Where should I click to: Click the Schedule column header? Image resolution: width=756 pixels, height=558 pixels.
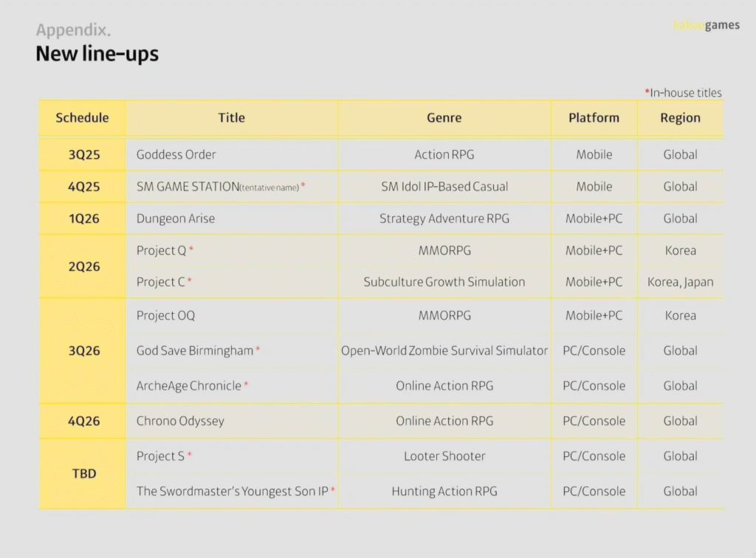pos(82,117)
